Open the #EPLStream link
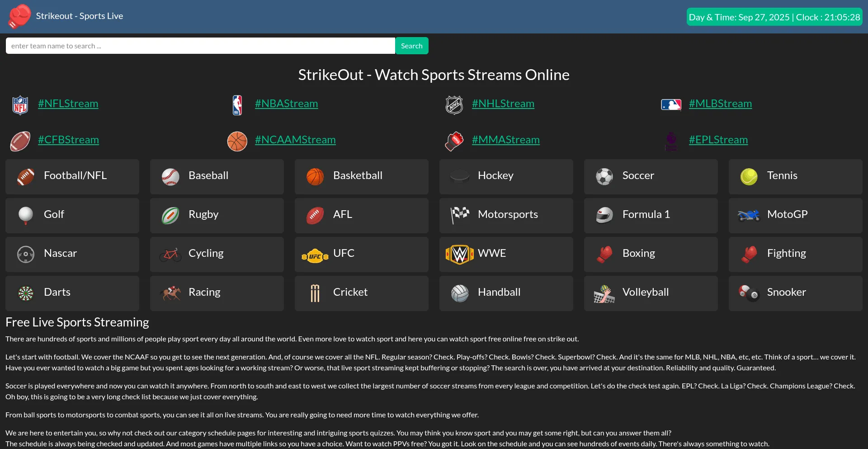This screenshot has height=449, width=868. point(718,140)
